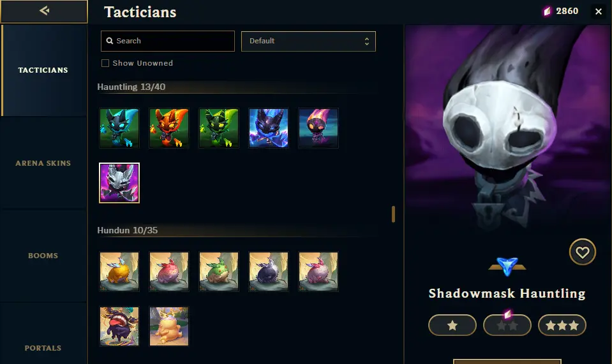The height and width of the screenshot is (364, 612).
Task: Enable the Show Unowned checkbox
Action: coord(105,63)
